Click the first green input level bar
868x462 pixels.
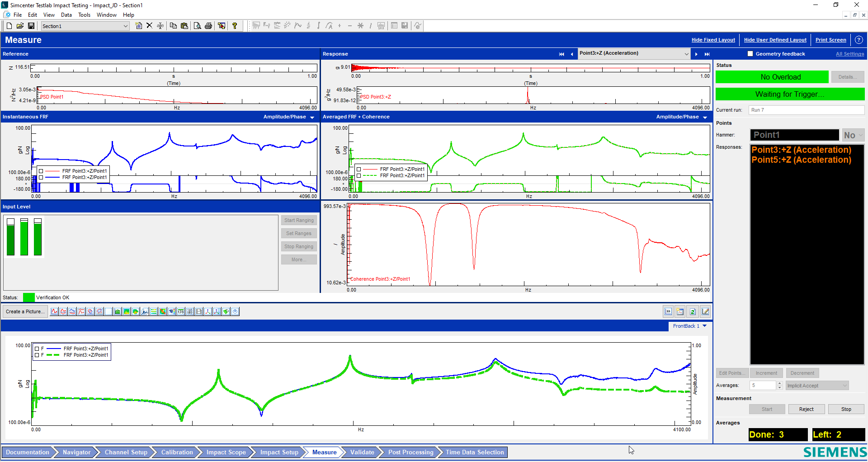10,237
